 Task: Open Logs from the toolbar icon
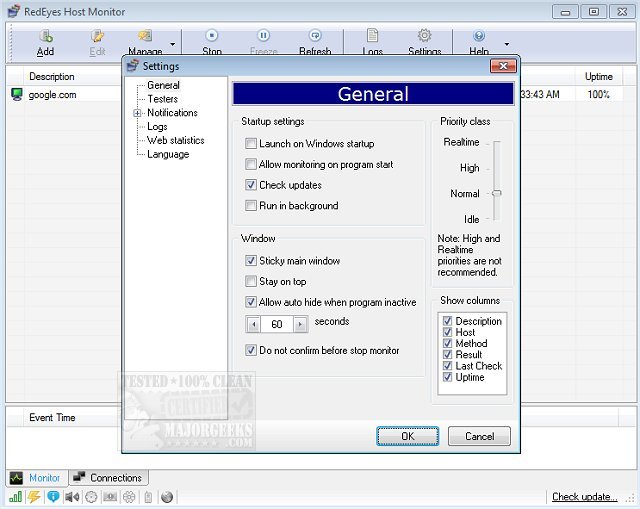[x=372, y=36]
